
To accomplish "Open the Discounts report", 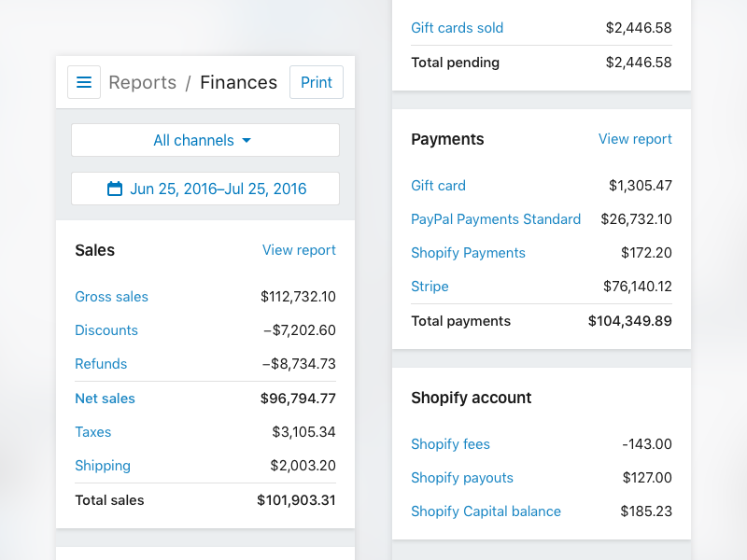I will tap(106, 330).
